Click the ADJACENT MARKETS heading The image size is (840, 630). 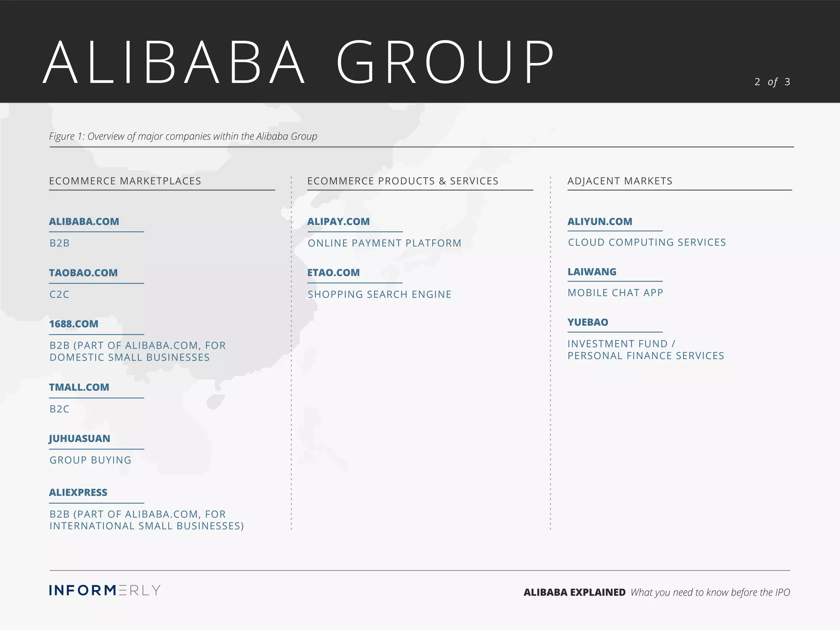[x=620, y=181]
